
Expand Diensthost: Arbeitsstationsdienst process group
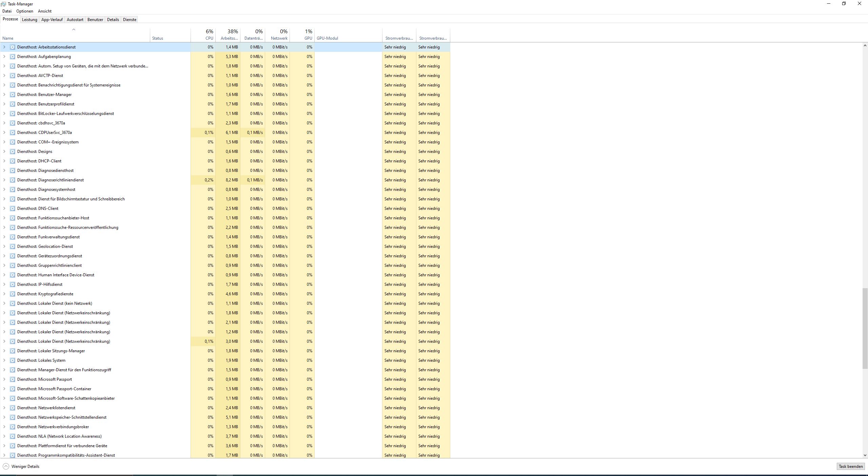coord(4,47)
